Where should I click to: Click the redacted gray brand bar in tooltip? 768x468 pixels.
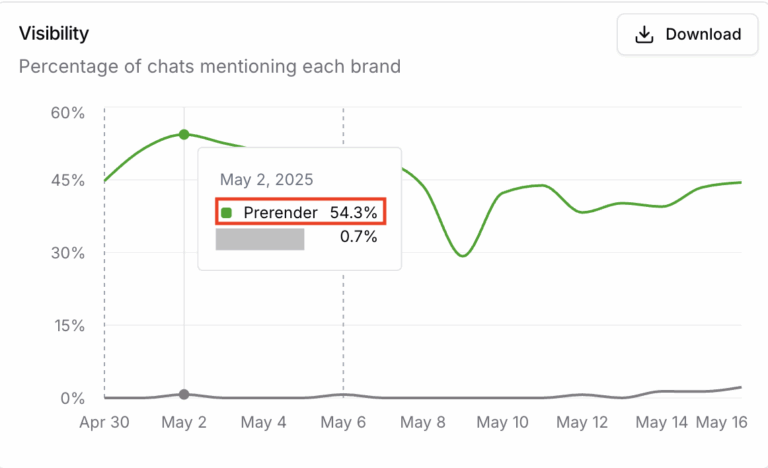point(260,239)
